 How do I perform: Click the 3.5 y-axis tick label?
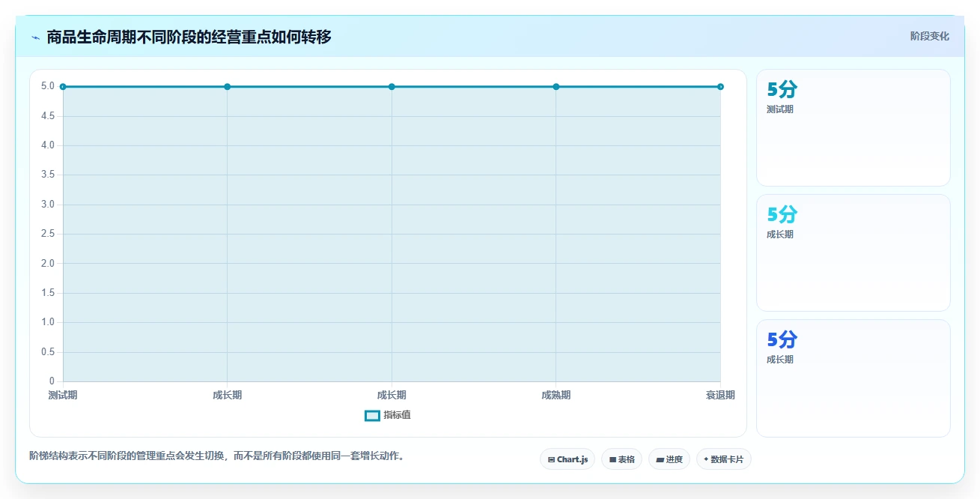48,175
